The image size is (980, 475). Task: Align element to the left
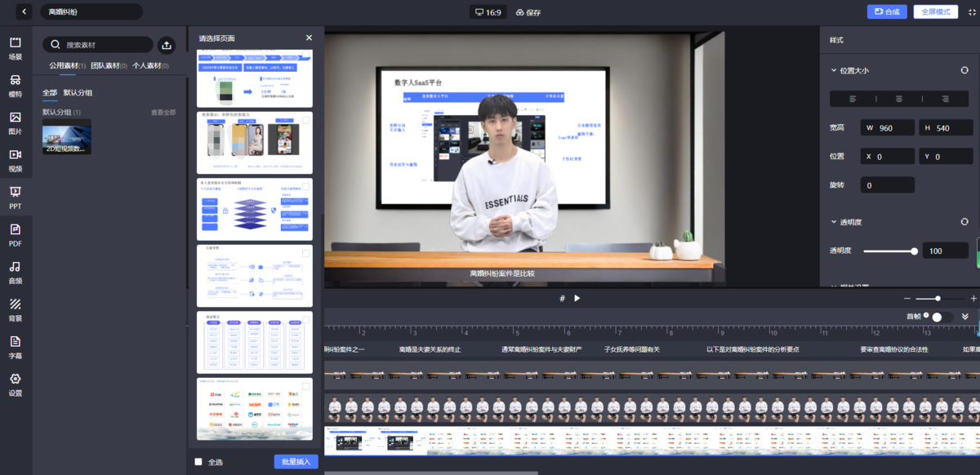(x=853, y=99)
